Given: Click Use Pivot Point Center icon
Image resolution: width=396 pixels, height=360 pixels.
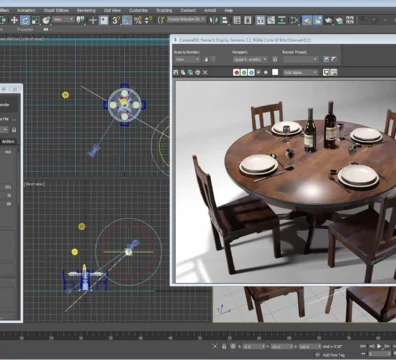Looking at the screenshot, I should pyautogui.click(x=80, y=20).
